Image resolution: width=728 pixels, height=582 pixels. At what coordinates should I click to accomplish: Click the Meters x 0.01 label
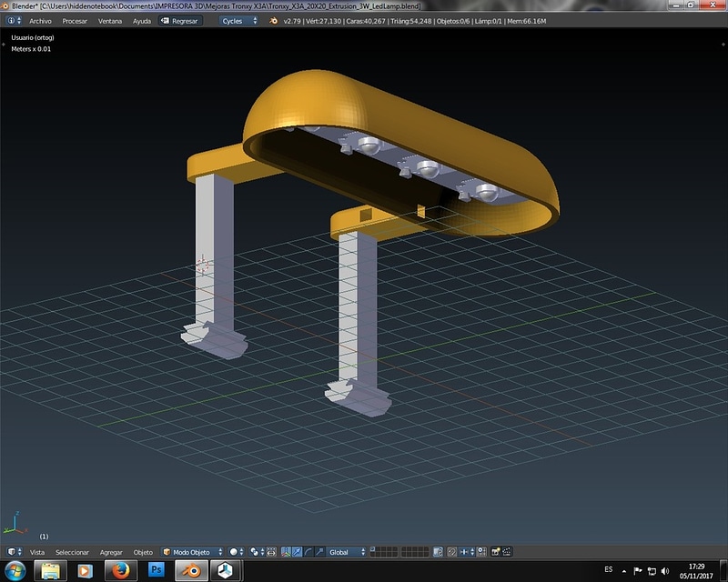31,49
